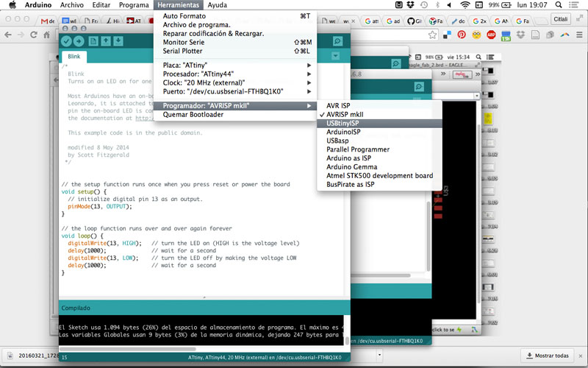Image resolution: width=588 pixels, height=368 pixels.
Task: Select Parallel Programmer option
Action: [379, 149]
